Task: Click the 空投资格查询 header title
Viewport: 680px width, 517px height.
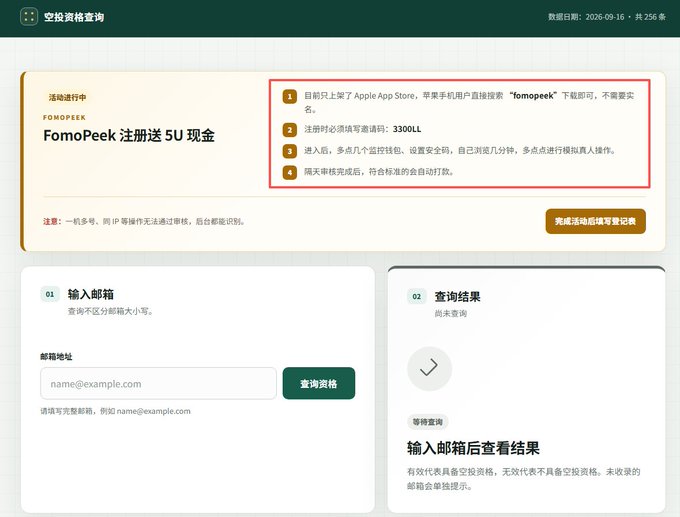Action: click(74, 17)
